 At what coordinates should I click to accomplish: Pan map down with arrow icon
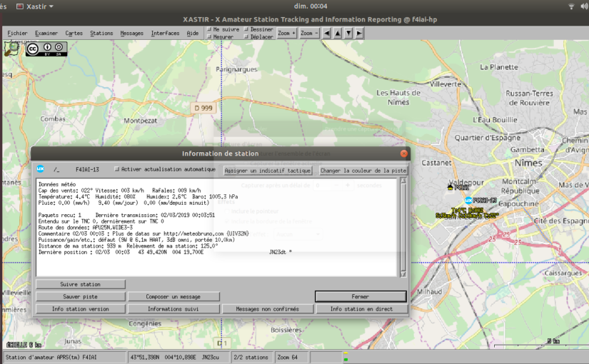click(348, 33)
